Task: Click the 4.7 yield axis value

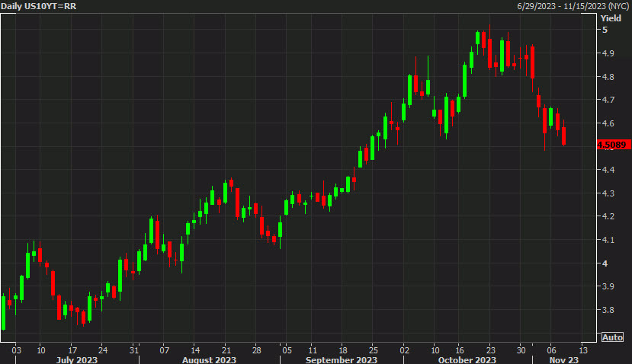Action: [608, 100]
